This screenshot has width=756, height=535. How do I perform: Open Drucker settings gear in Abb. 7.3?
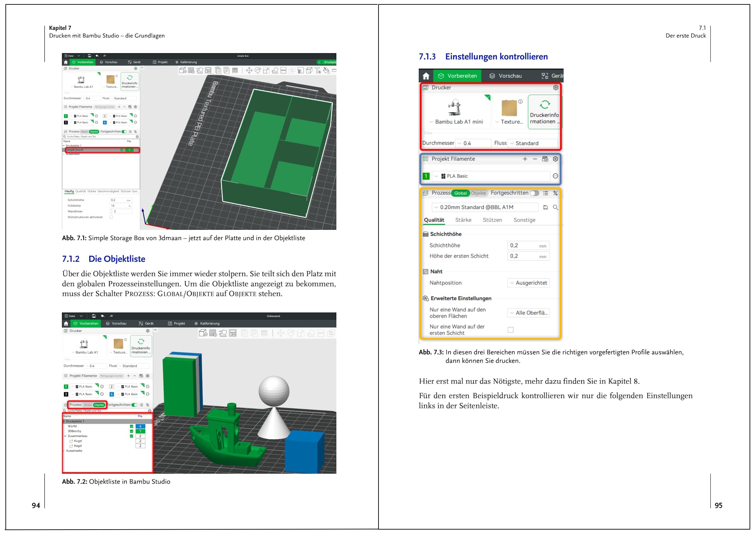[556, 87]
